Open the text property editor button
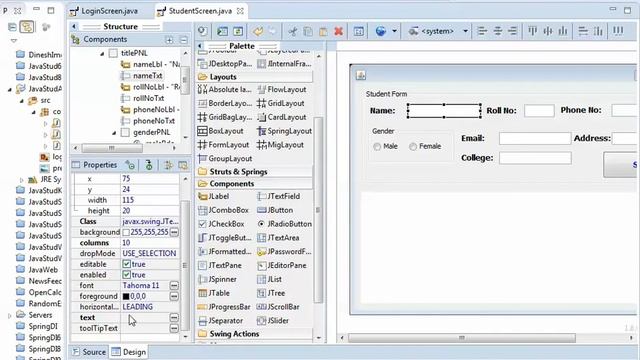Screen dimensions: 640x360 [x=174, y=318]
